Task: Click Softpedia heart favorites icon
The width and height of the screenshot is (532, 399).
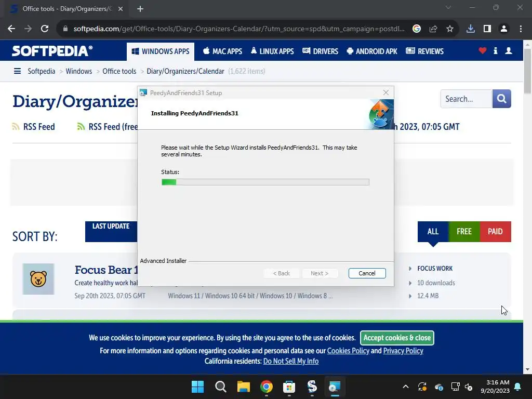Action: (x=483, y=51)
